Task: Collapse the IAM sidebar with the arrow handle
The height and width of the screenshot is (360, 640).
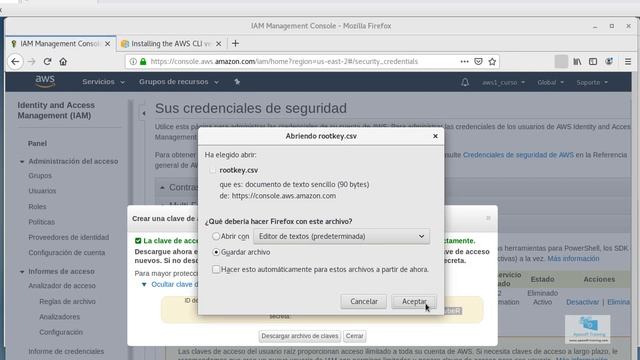Action: (144, 113)
